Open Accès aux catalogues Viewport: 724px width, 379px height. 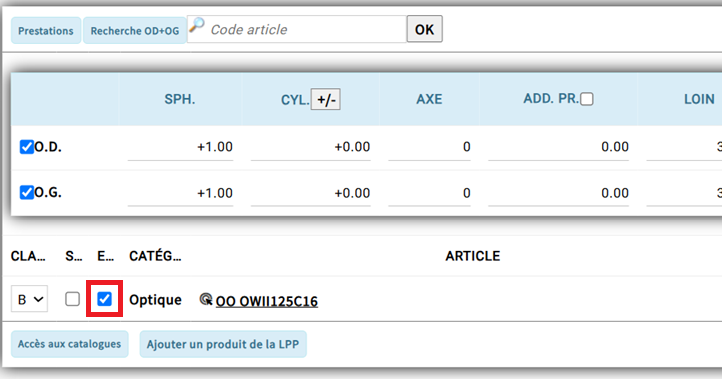tap(69, 344)
